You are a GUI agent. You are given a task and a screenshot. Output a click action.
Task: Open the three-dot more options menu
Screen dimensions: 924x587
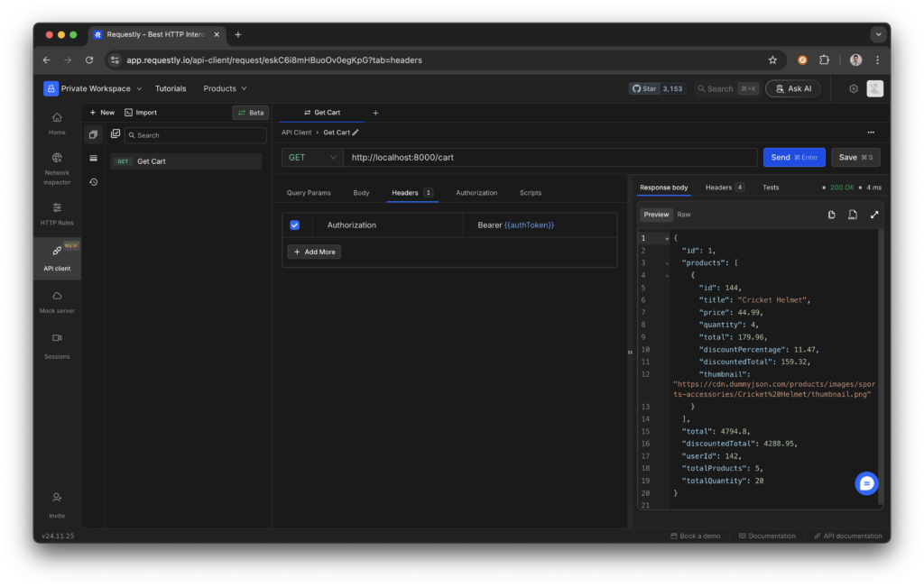point(871,133)
